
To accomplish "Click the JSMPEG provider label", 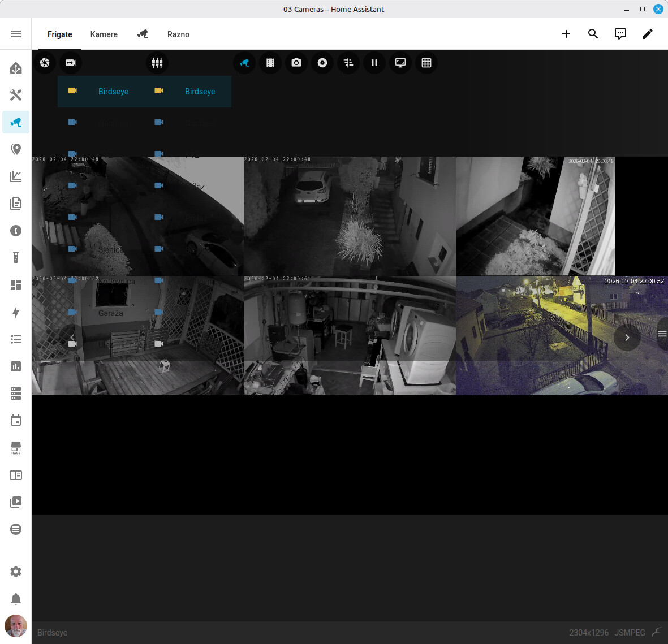I will [x=630, y=633].
